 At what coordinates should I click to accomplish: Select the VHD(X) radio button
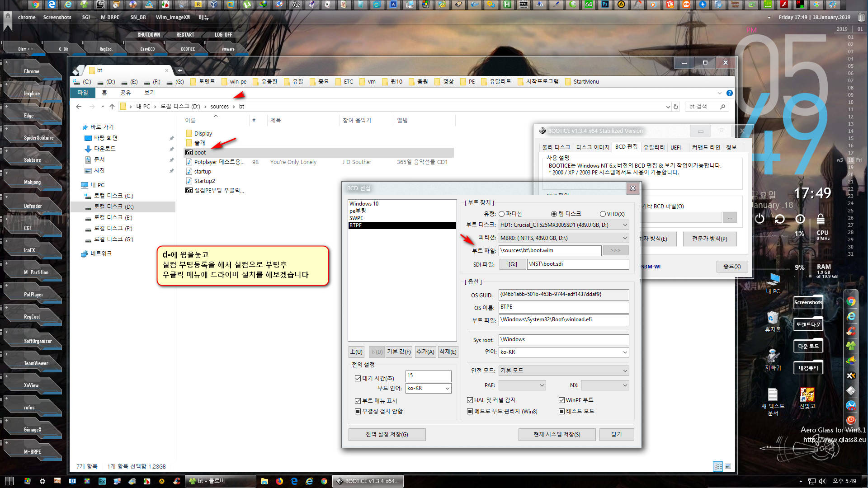(x=612, y=214)
